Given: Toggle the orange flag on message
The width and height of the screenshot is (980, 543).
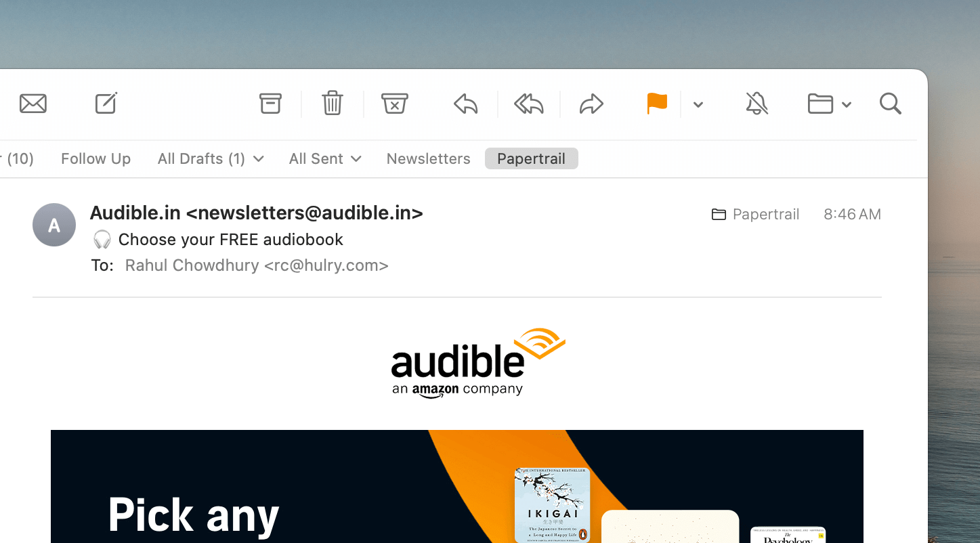Looking at the screenshot, I should (657, 104).
